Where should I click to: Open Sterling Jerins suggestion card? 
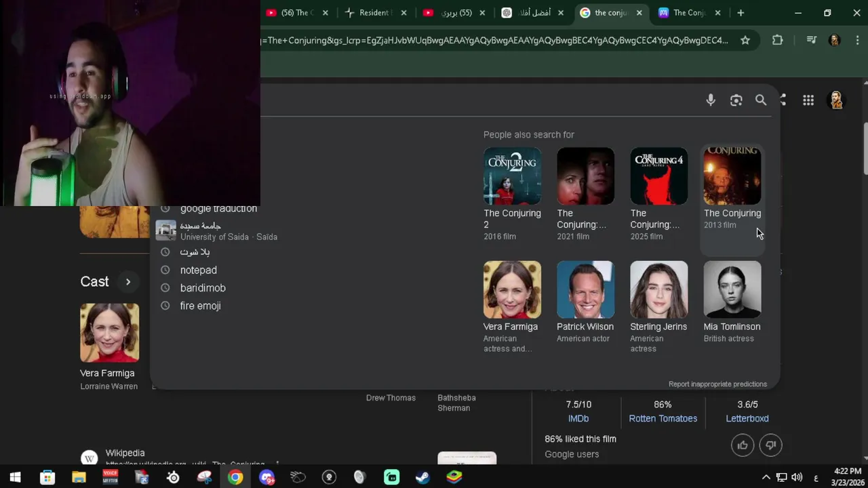pyautogui.click(x=658, y=306)
